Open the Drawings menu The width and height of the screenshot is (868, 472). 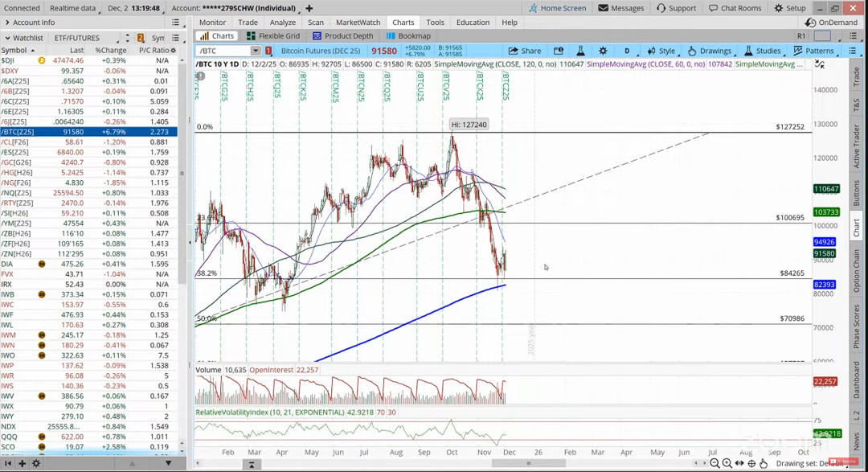[710, 51]
